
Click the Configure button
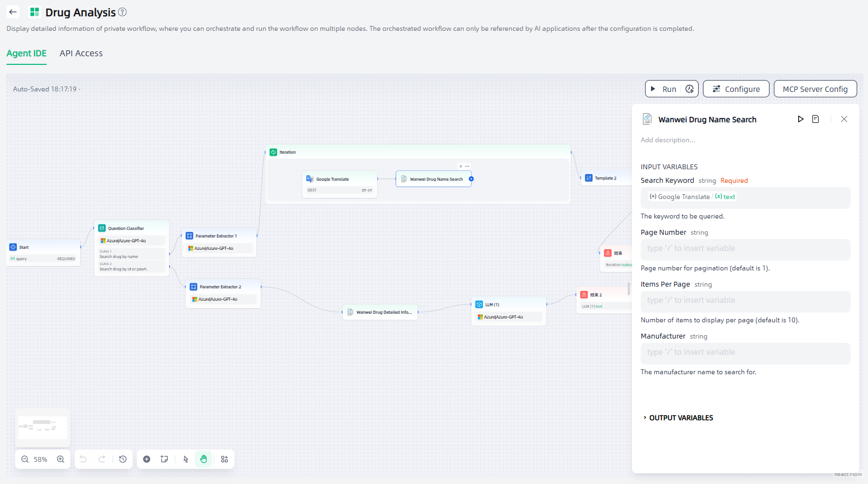pos(736,89)
